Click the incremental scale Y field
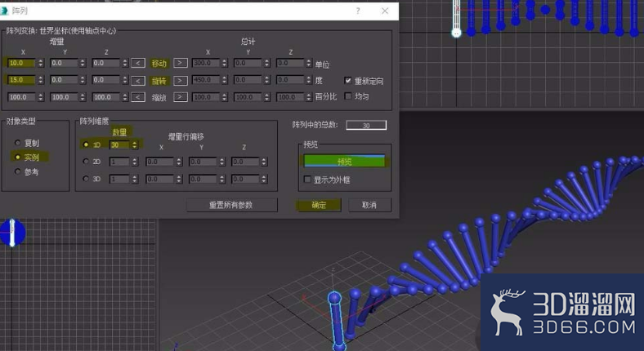Image resolution: width=644 pixels, height=351 pixels. click(x=64, y=97)
